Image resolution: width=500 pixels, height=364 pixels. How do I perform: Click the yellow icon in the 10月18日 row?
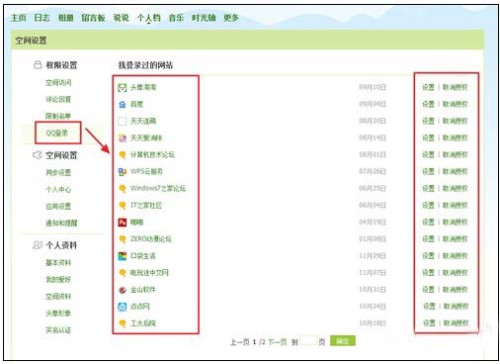pyautogui.click(x=122, y=323)
